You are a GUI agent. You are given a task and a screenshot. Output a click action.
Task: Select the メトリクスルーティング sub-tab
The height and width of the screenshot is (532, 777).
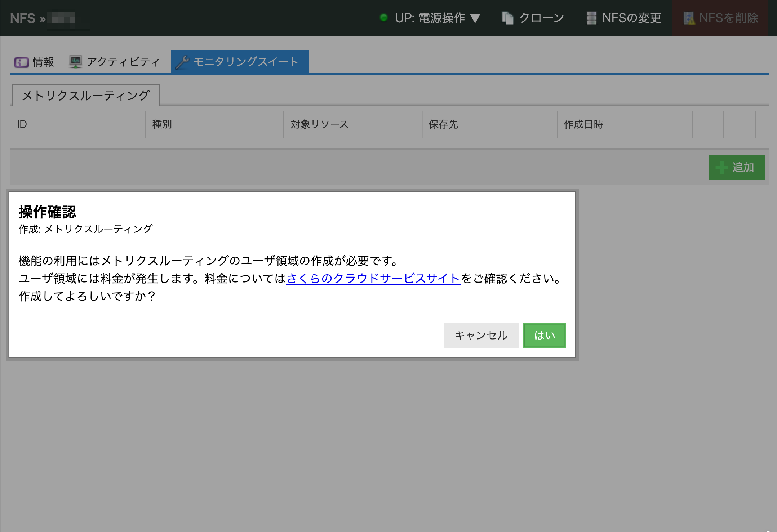[x=86, y=96]
